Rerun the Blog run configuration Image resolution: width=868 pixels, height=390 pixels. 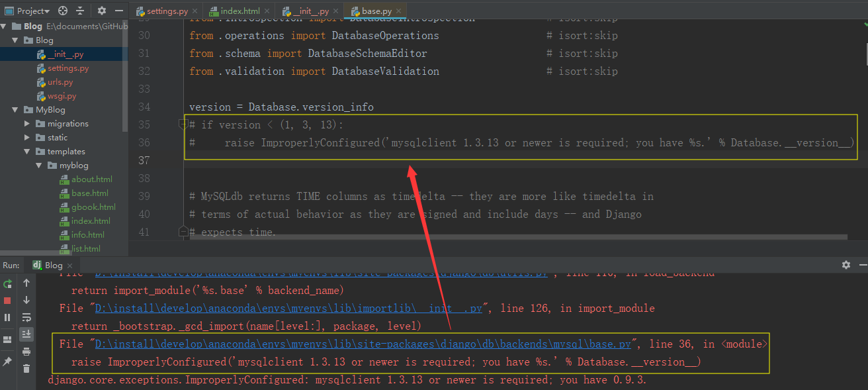click(8, 283)
